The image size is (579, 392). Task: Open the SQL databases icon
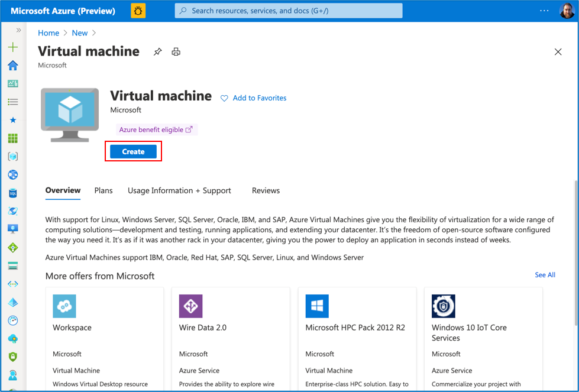pos(13,193)
